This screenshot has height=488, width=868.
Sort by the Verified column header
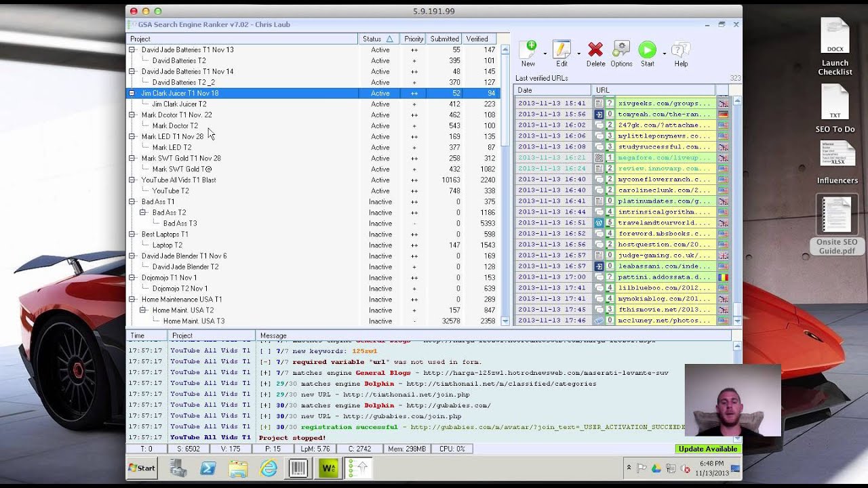tap(477, 39)
